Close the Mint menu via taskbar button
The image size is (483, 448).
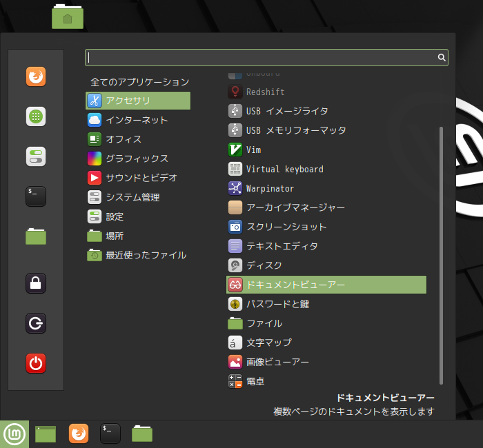[x=14, y=434]
